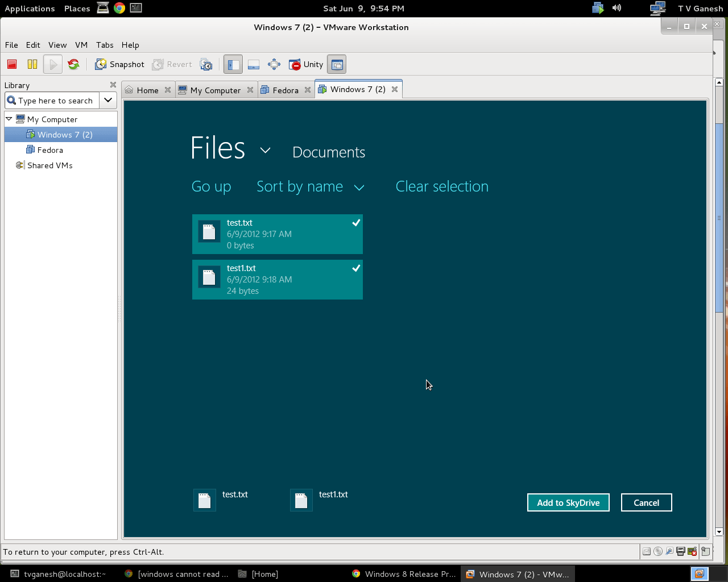Open the Tabs menu

105,45
